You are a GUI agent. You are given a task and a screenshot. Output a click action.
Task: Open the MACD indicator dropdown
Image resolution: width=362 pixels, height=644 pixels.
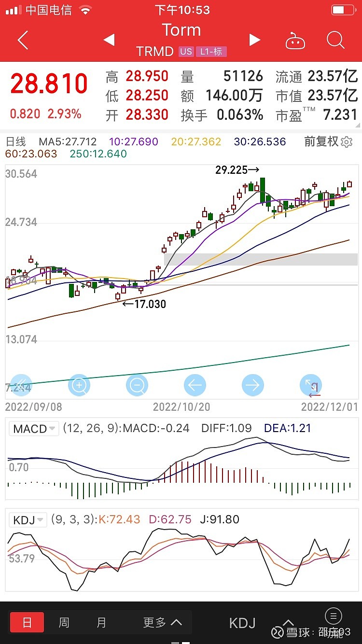tap(34, 429)
